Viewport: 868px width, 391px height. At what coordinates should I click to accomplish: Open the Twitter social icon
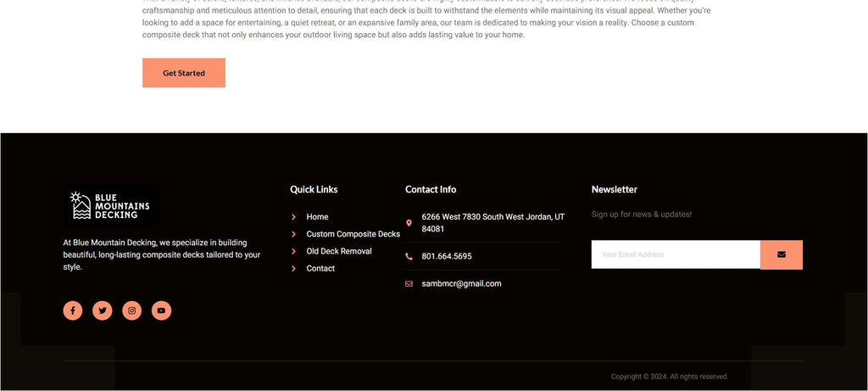click(103, 310)
